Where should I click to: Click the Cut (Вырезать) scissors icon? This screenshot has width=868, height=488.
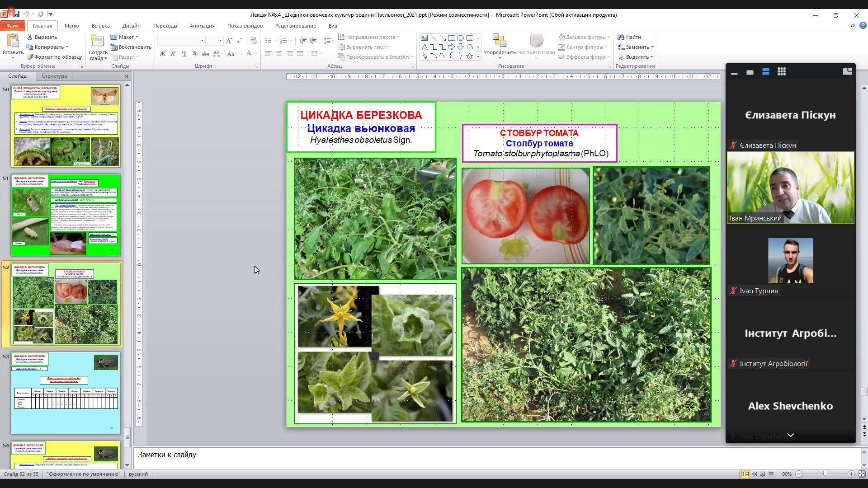pos(30,37)
